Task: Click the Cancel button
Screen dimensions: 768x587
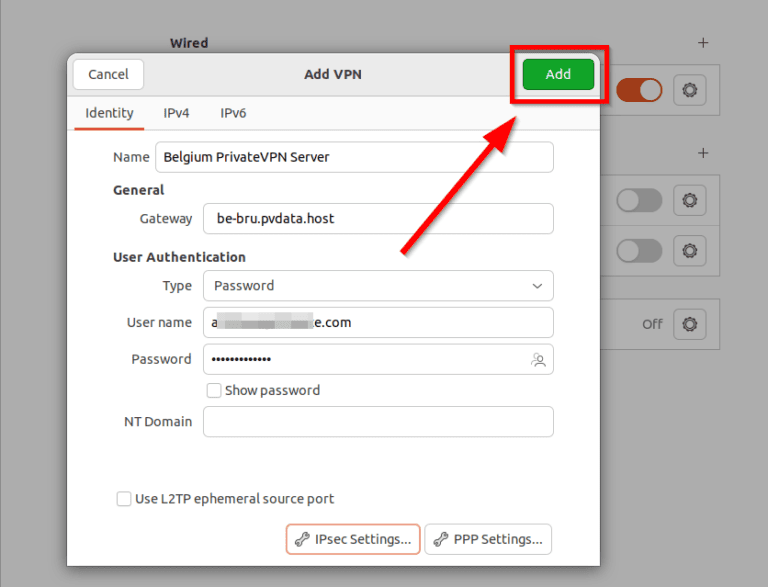Action: pos(108,74)
